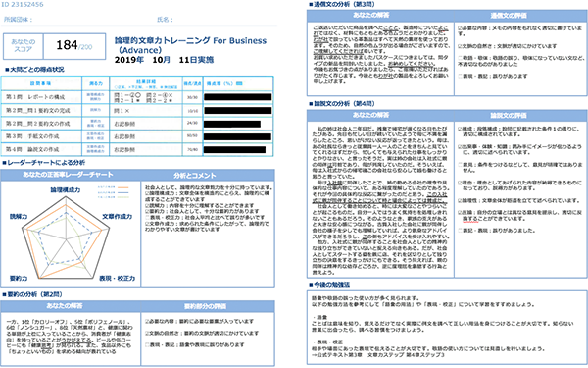Click the 必要な内容 checkbox in 通信文の評価
This screenshot has height=368, width=588.
click(x=460, y=28)
